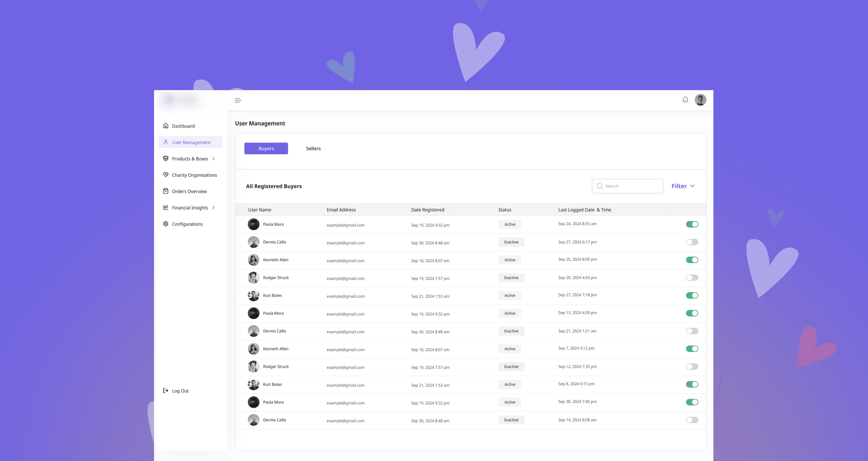Viewport: 868px width, 461px height.
Task: Switch to the Sellers tab
Action: pyautogui.click(x=313, y=149)
